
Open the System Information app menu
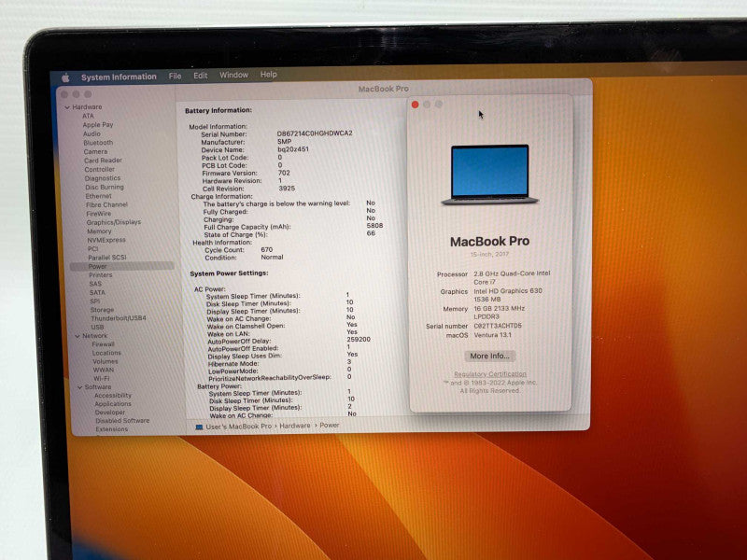[119, 77]
